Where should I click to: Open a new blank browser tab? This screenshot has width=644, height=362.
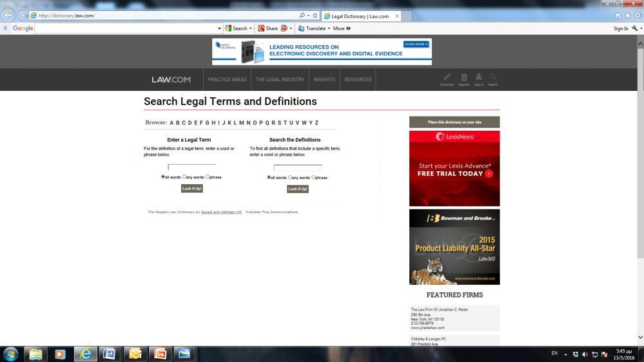(x=407, y=16)
